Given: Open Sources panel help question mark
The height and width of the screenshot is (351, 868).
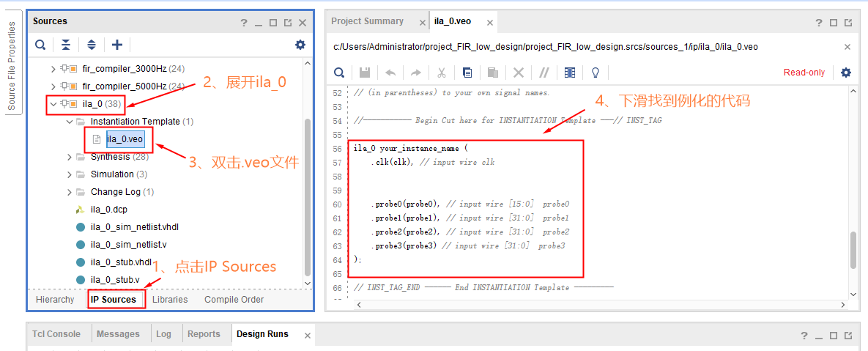Looking at the screenshot, I should (244, 23).
